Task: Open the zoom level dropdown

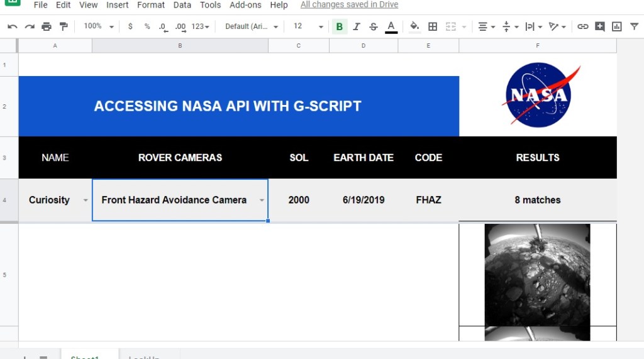Action: point(99,26)
